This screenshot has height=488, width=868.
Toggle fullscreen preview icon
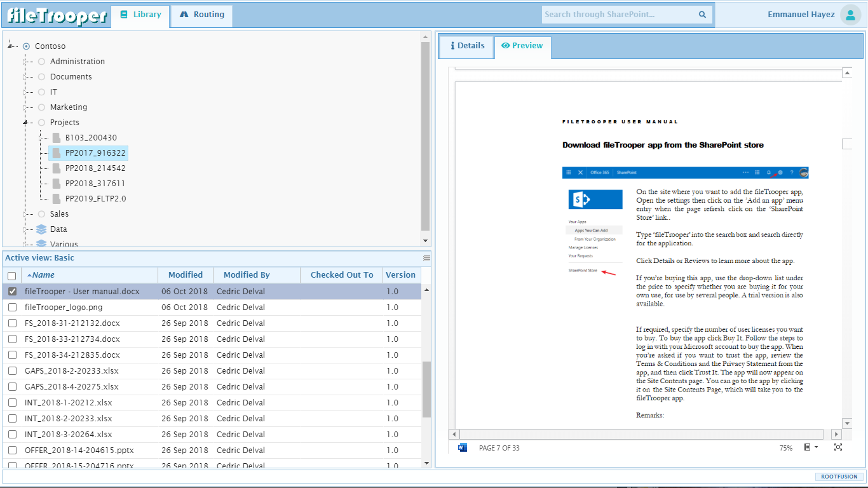pyautogui.click(x=838, y=447)
